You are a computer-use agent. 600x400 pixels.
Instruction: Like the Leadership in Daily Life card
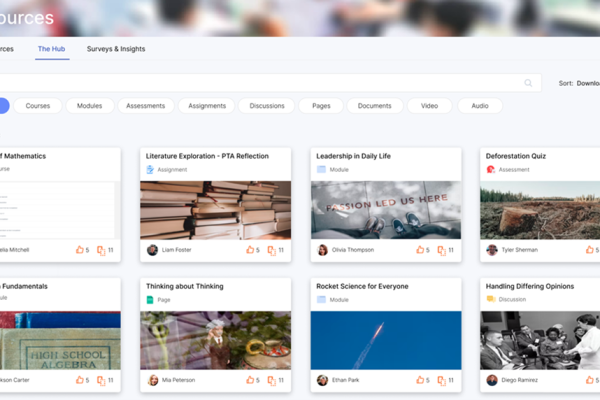(420, 250)
